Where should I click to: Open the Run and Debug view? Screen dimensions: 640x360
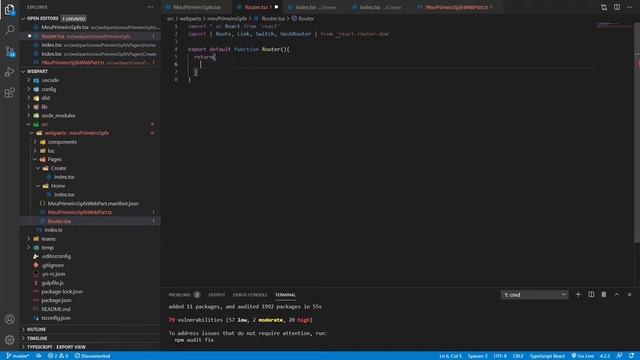pos(9,72)
